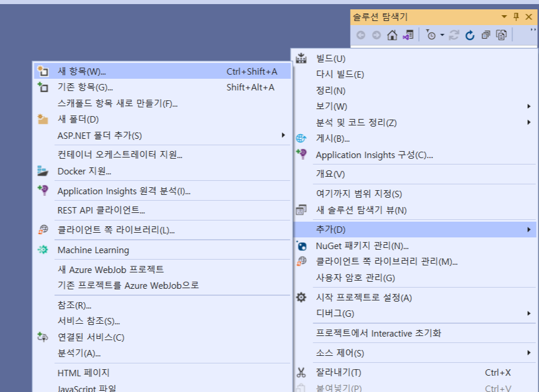Select 게시(B)... menu entry
The height and width of the screenshot is (392, 539).
tap(415, 138)
